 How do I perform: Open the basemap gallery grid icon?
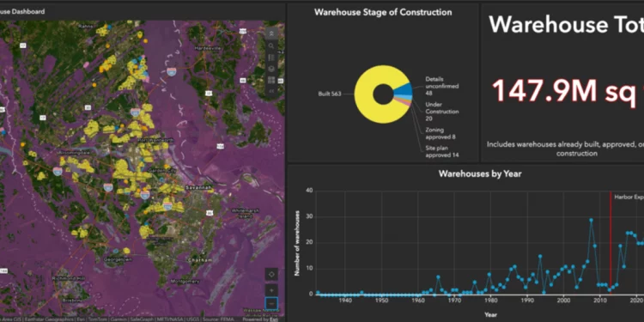(271, 80)
